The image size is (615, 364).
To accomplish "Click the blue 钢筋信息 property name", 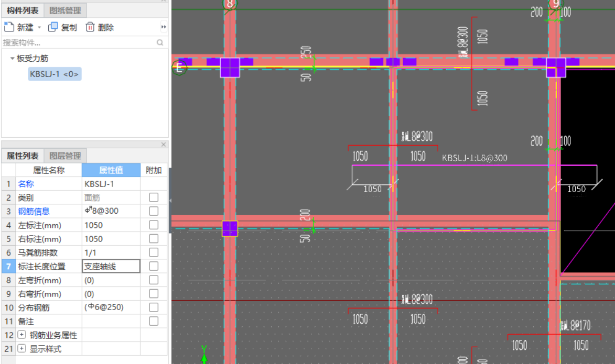I will (34, 212).
